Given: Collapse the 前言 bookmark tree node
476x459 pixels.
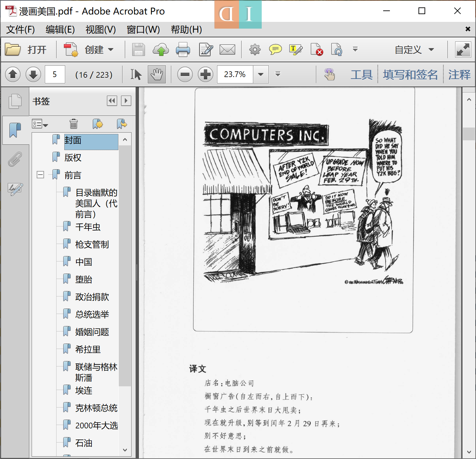Looking at the screenshot, I should coord(40,175).
